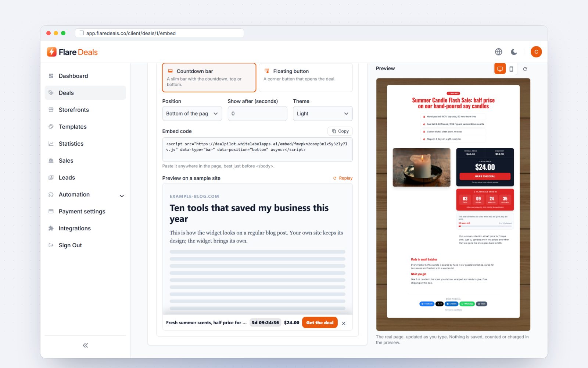Open the Theme dropdown
588x368 pixels.
coord(323,113)
